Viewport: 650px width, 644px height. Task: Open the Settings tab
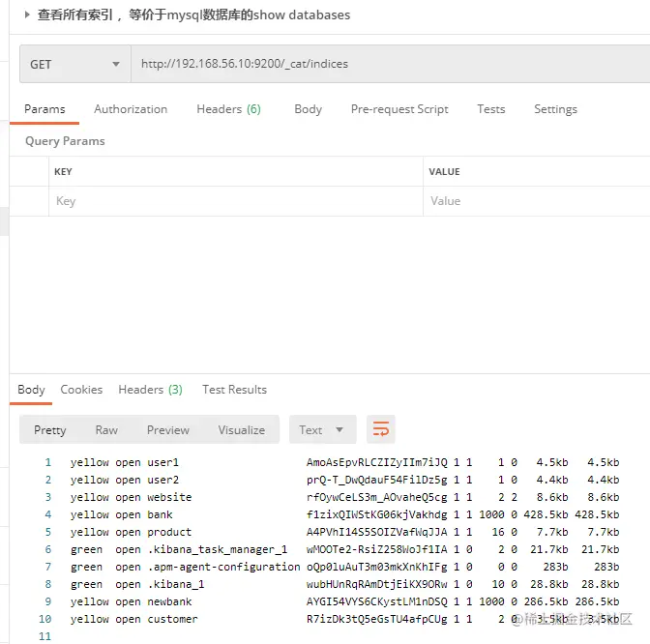[x=555, y=109]
